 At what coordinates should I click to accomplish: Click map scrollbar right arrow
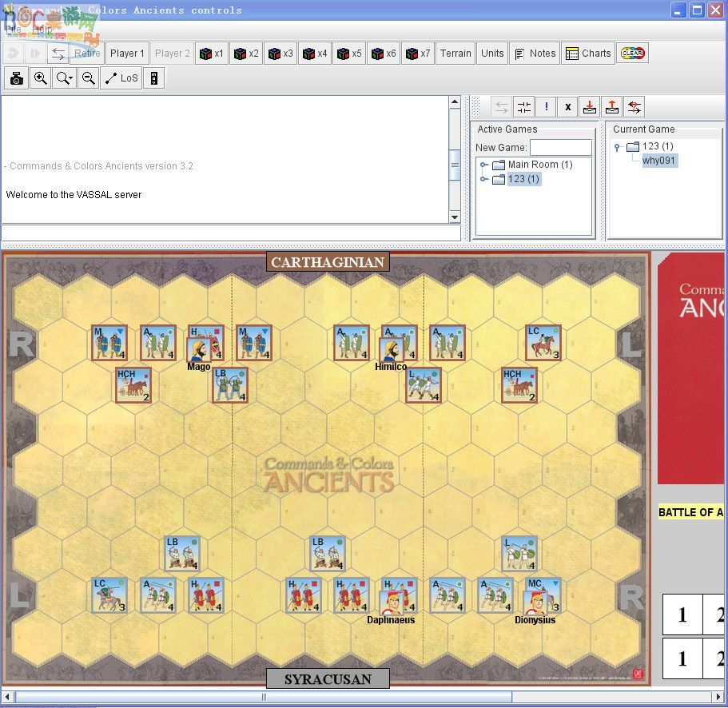coord(718,697)
